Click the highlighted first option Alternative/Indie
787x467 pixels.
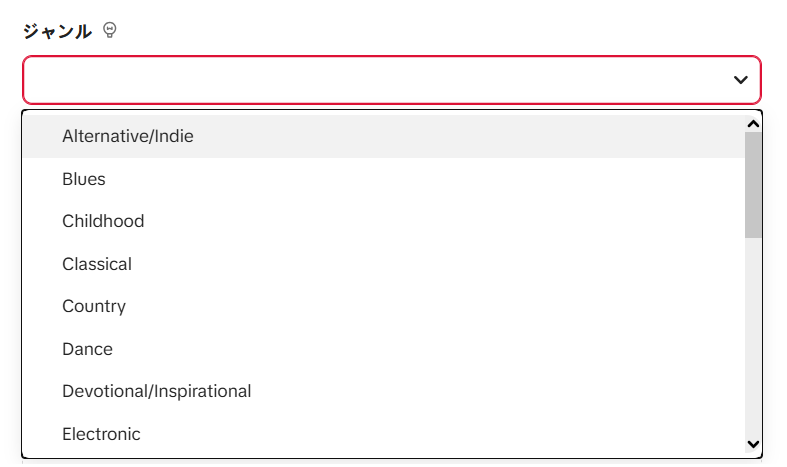pos(128,136)
